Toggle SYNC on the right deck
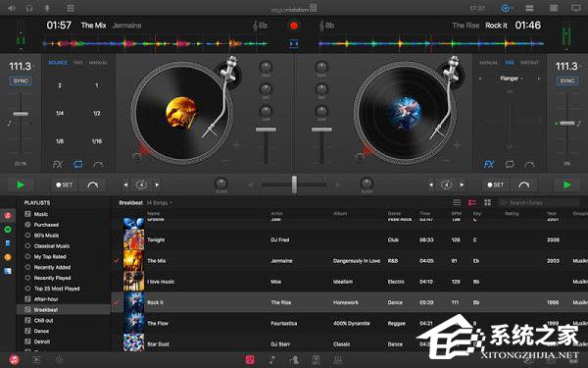The image size is (588, 368). 567,80
